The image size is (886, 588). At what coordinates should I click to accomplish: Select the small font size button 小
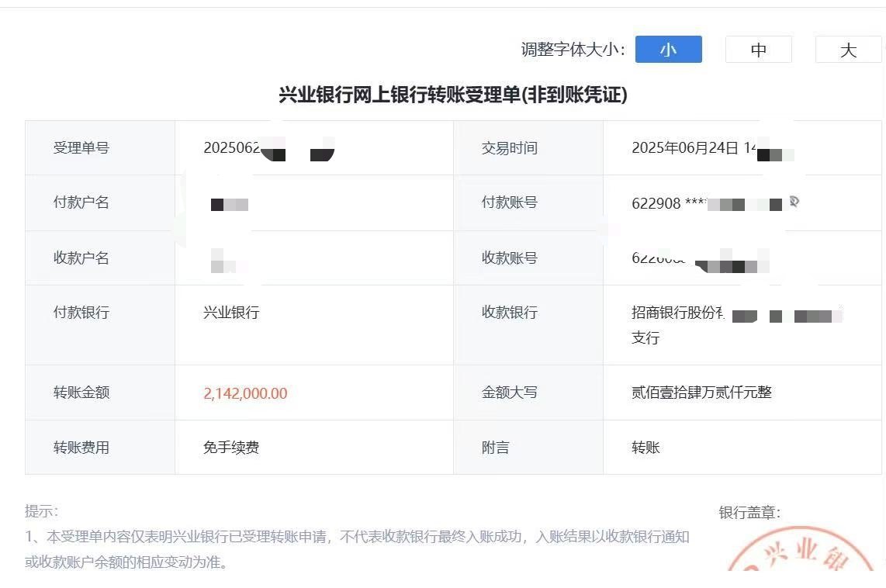pyautogui.click(x=669, y=49)
